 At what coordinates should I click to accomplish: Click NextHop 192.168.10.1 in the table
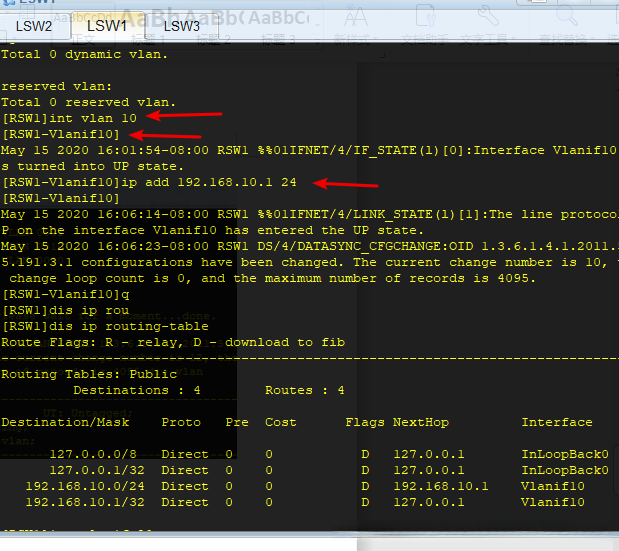pyautogui.click(x=441, y=486)
